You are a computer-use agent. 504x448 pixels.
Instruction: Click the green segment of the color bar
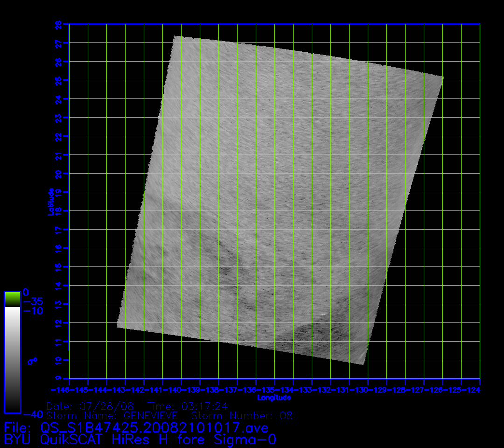coord(12,299)
